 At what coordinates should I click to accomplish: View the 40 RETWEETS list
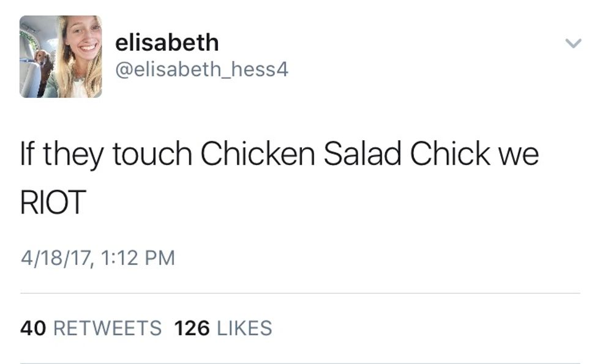(91, 328)
